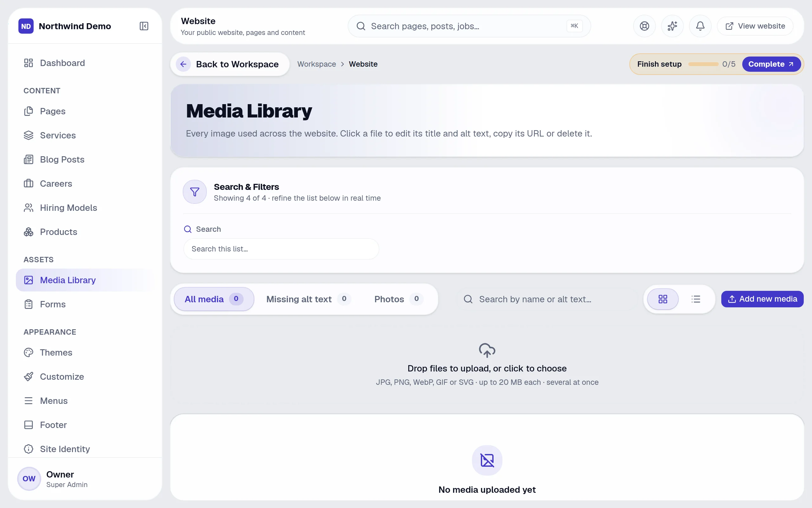Select the All media tab

pos(214,299)
